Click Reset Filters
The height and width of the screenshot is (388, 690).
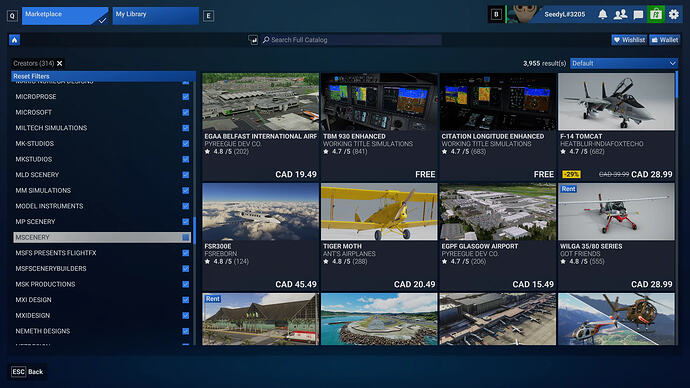[103, 76]
